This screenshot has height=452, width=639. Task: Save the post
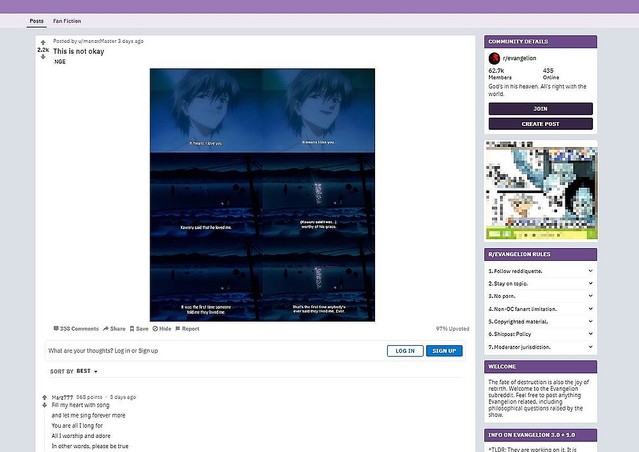[138, 328]
